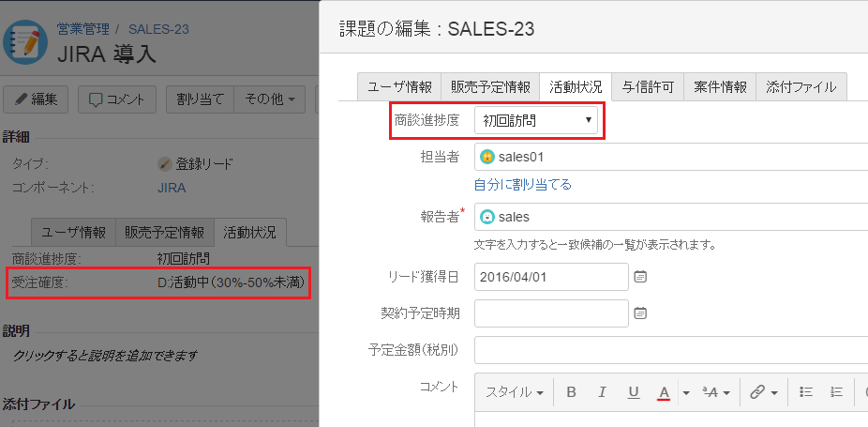This screenshot has width=868, height=427.
Task: Open the その他 menu button
Action: (270, 99)
